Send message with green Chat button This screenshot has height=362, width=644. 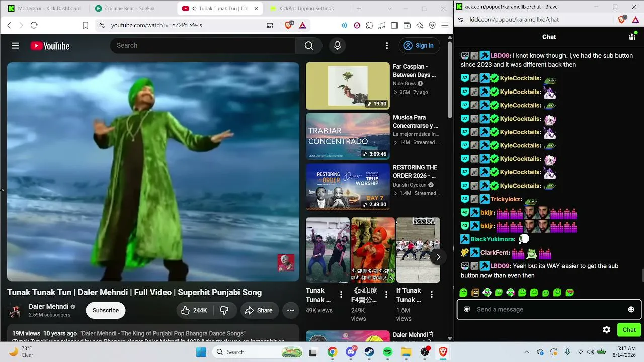(x=629, y=330)
